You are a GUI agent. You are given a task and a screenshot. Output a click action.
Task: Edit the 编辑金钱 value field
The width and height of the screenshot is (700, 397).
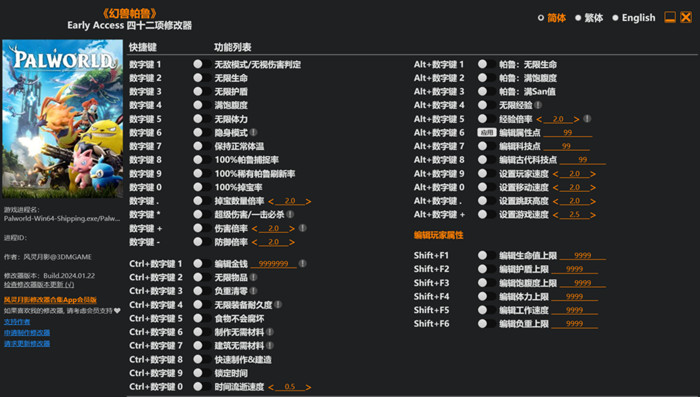click(273, 264)
